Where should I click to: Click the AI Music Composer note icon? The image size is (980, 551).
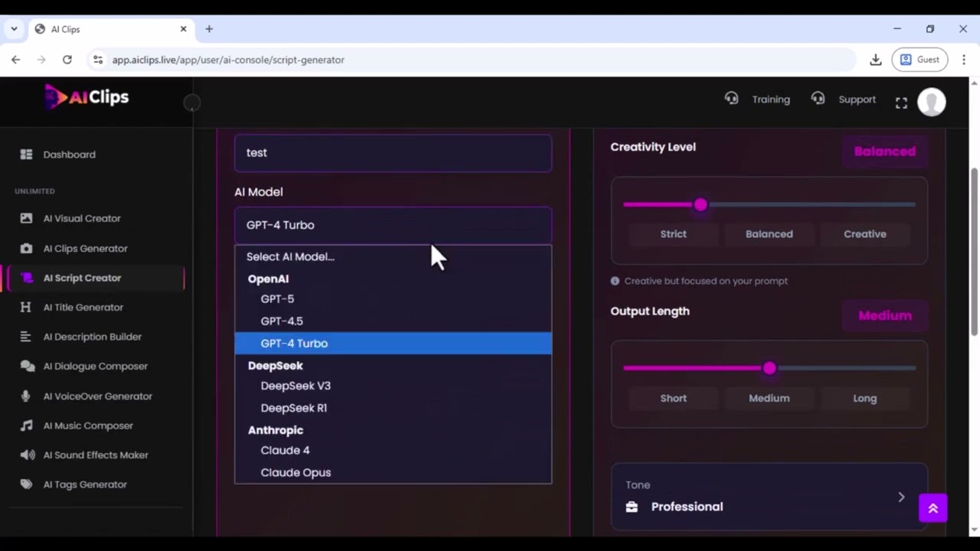point(26,425)
